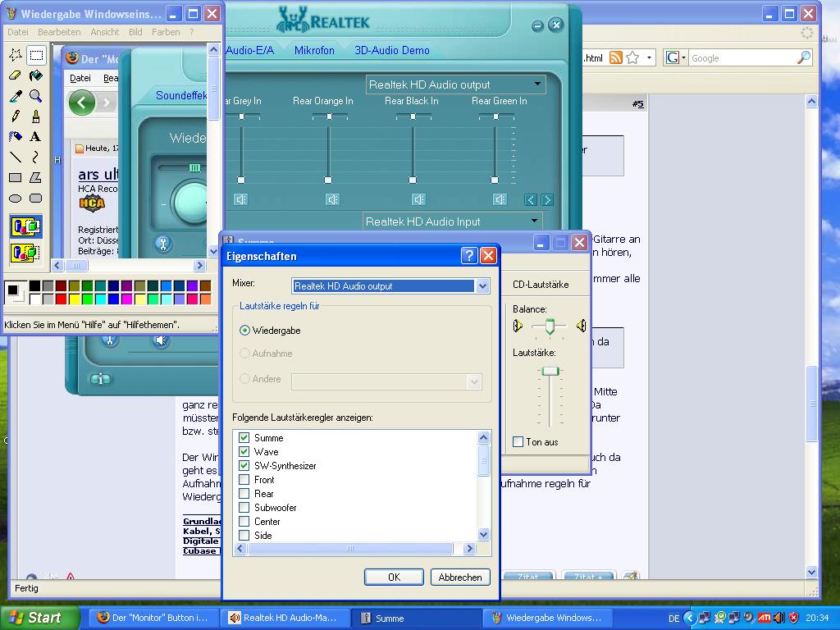Select the Text tool in Paint

tap(36, 137)
